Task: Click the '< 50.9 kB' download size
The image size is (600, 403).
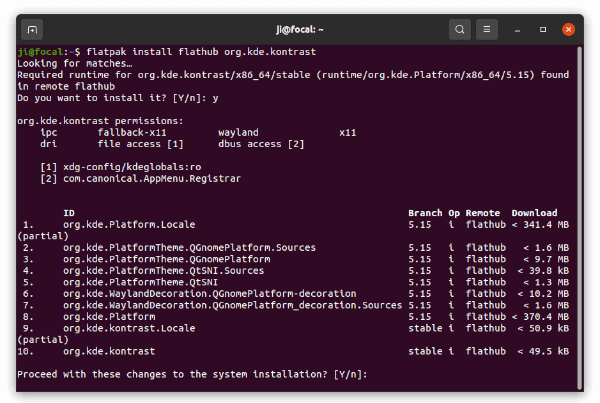Action: coord(543,328)
